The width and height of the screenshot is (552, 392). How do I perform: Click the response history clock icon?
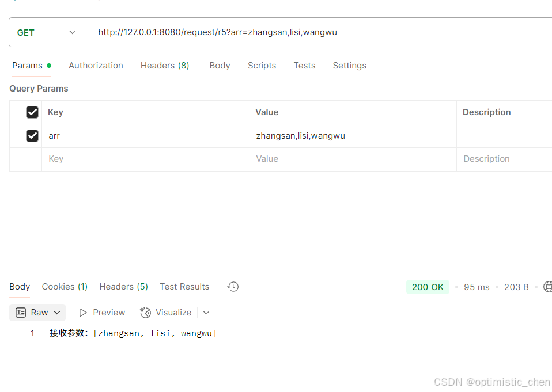(x=233, y=287)
